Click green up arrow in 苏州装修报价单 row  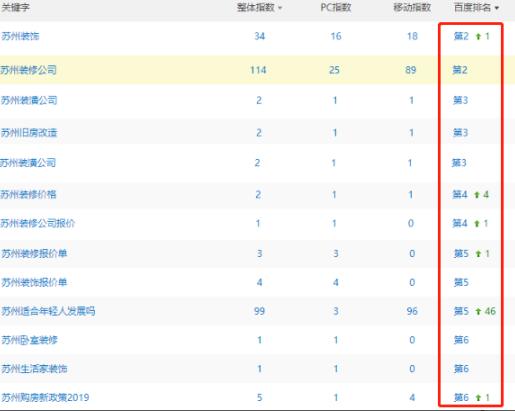(x=478, y=254)
